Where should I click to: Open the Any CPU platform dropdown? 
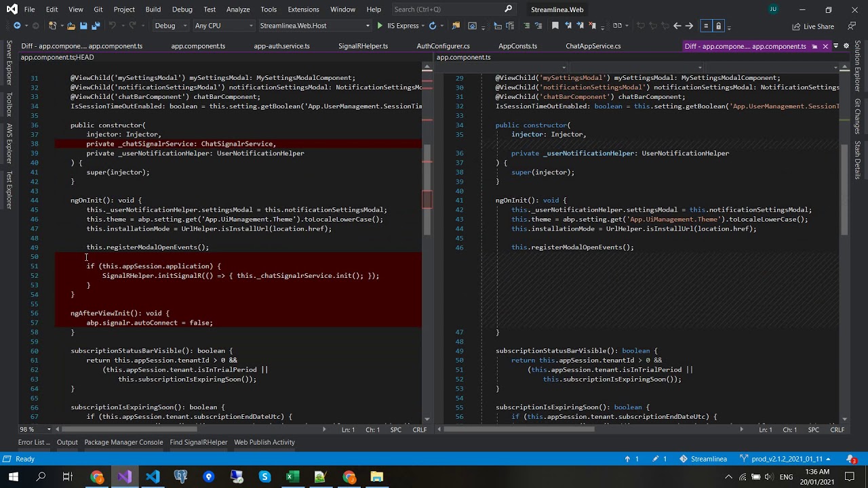224,26
